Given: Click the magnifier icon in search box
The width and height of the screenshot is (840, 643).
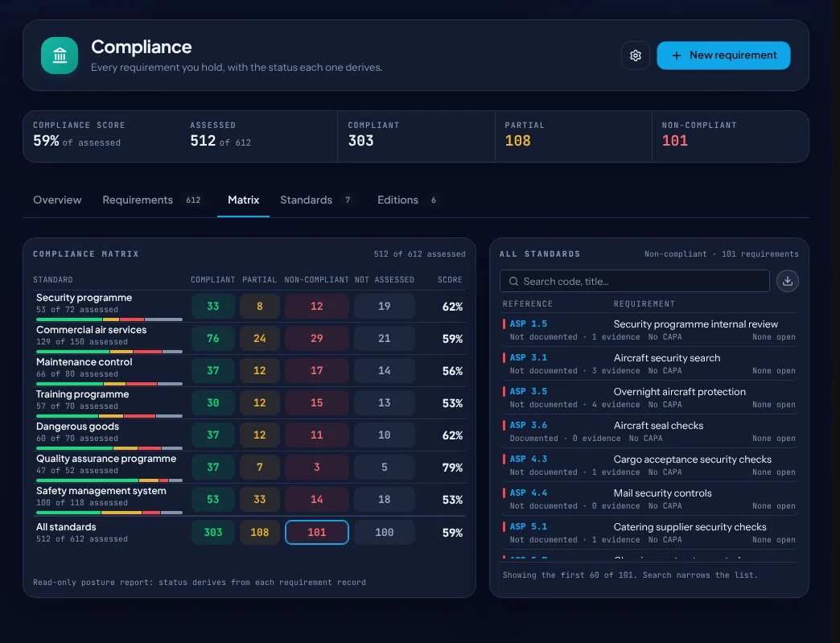Looking at the screenshot, I should pos(513,282).
